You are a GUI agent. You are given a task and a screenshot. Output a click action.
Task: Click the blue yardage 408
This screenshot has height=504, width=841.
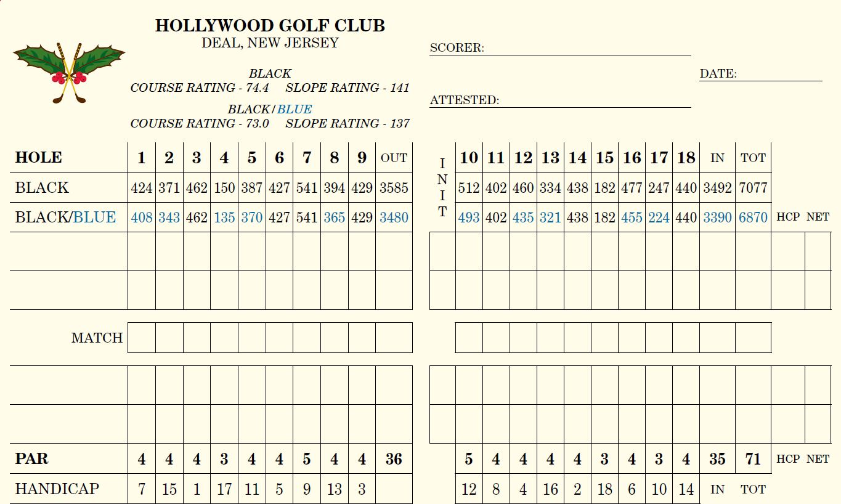click(x=142, y=217)
